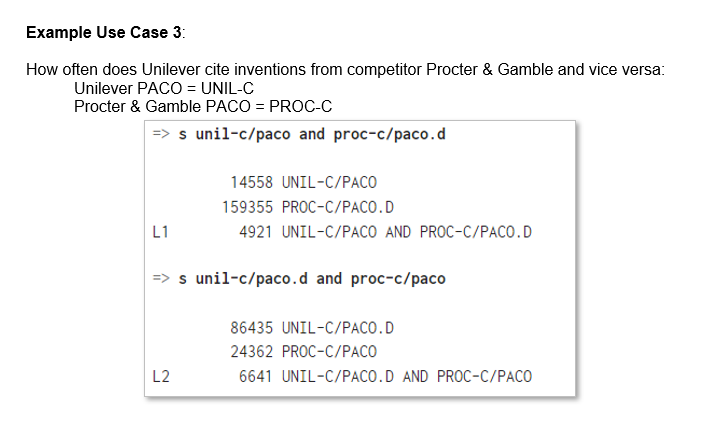Click the "UNIL-C/PACO AND PROC-C/PACO.D" result text
The width and height of the screenshot is (715, 433).
coord(407,232)
